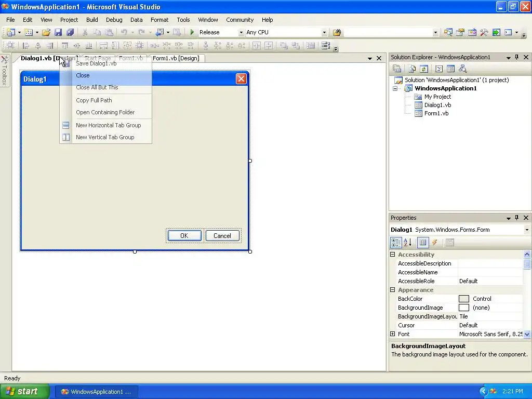Screen dimensions: 532x399
Task: Click the Start Page green arrow icon
Action: [496, 32]
